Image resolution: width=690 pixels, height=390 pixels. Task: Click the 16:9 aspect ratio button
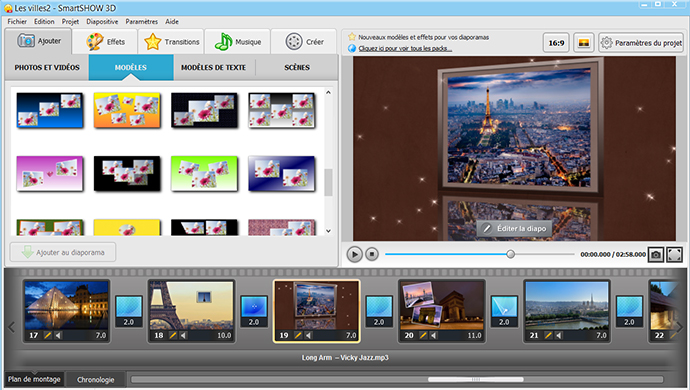[x=556, y=43]
